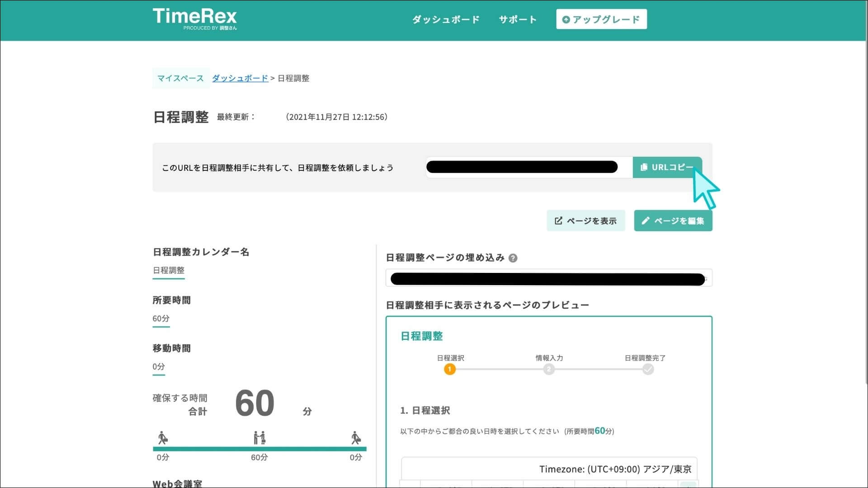Screen dimensions: 868x488
Task: Click the external-link icon on ページを表示
Action: [x=558, y=221]
